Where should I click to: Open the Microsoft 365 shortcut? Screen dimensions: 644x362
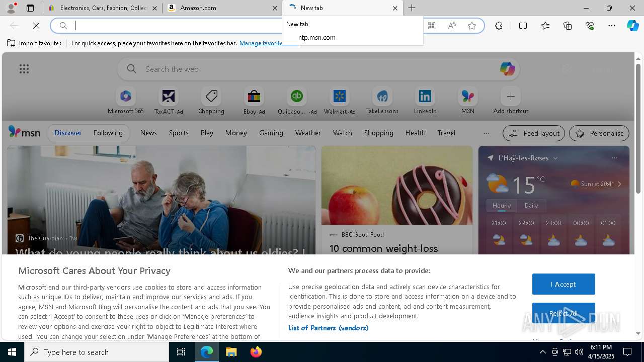click(126, 101)
